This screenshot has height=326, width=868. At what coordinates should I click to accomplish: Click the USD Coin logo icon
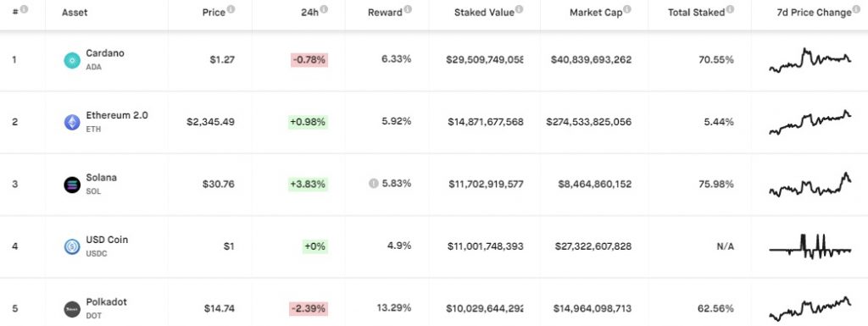tap(72, 246)
